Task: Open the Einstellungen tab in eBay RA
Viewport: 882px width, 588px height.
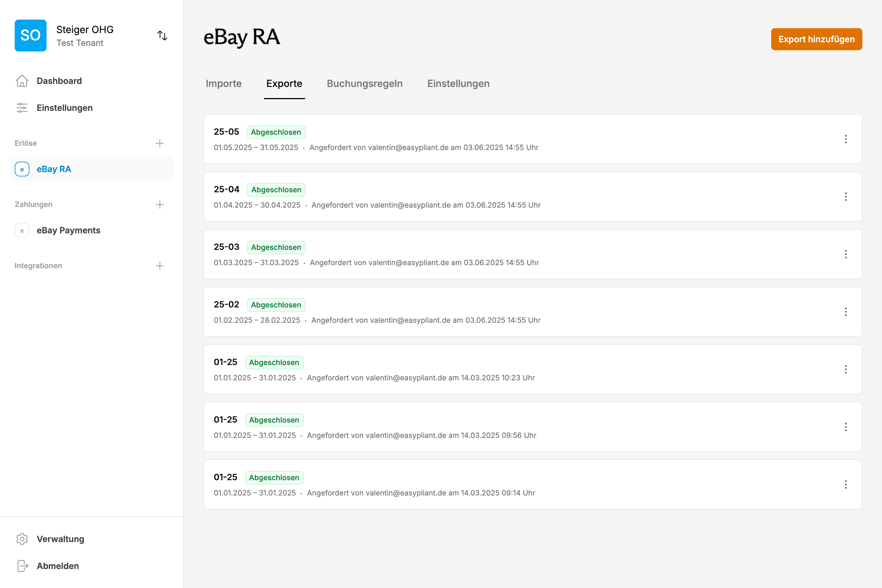Action: [x=458, y=84]
